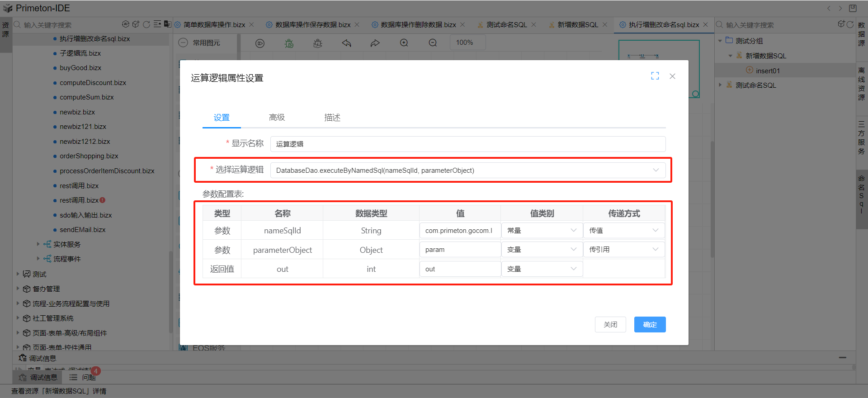Click the 确定 button

click(650, 325)
